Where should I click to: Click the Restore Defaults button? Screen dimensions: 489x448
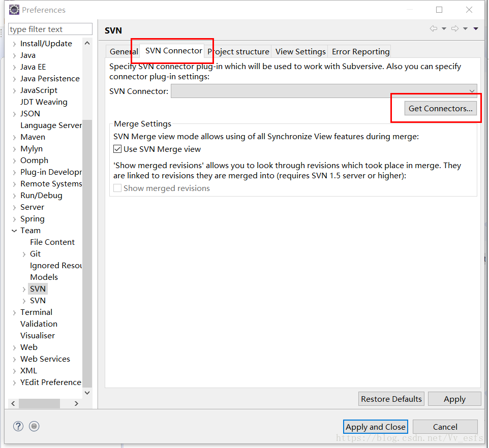coord(391,399)
